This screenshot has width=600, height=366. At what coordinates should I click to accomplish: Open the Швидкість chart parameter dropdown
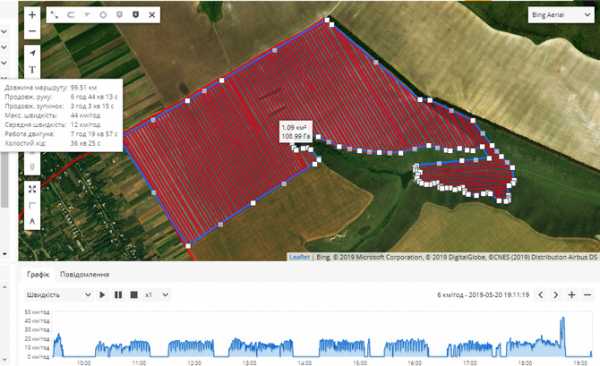pos(59,295)
